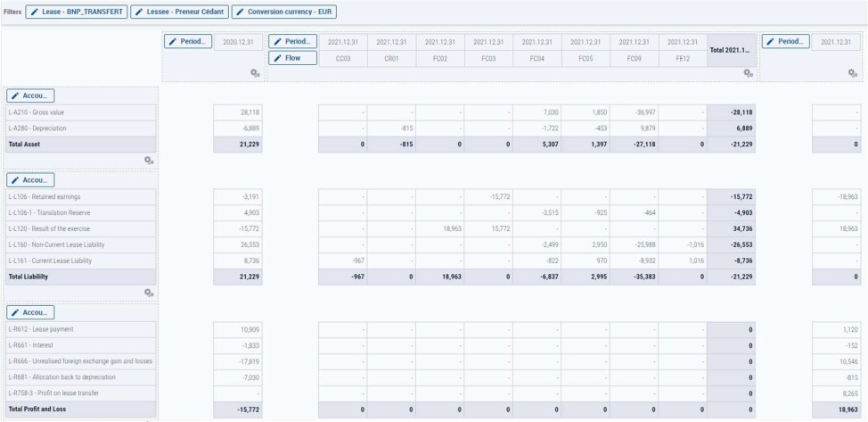Viewport: 868px width, 422px height.
Task: Select the CC03 flow column header
Action: [x=343, y=58]
